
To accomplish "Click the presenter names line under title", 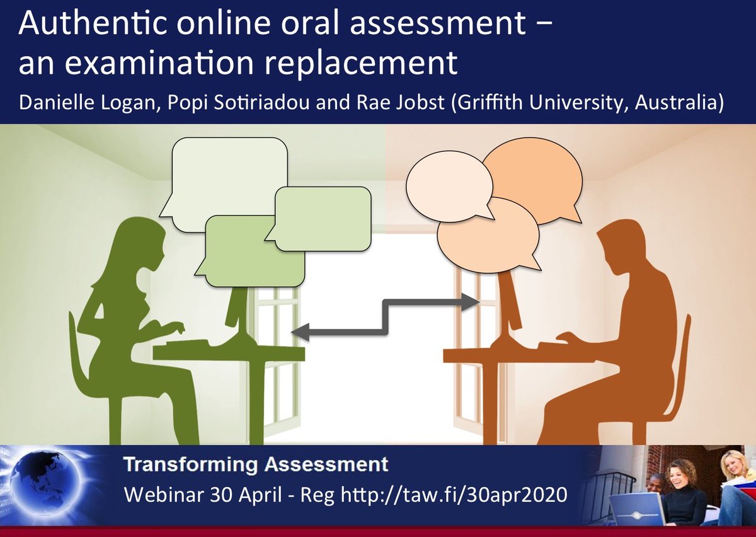I will (x=373, y=99).
